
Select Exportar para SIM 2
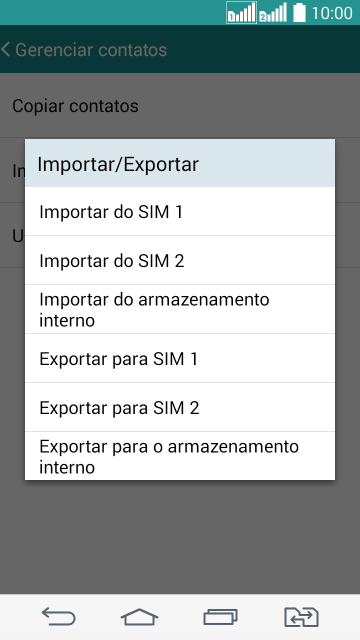coord(180,407)
